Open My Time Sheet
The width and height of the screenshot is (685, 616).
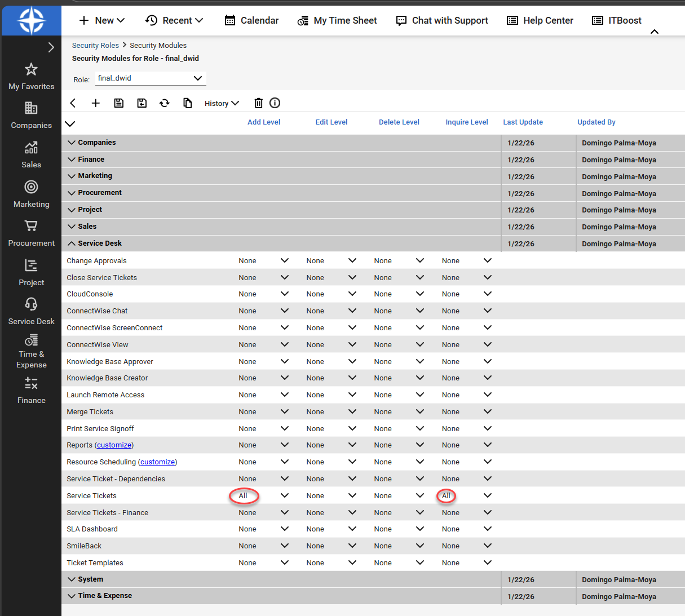click(337, 20)
